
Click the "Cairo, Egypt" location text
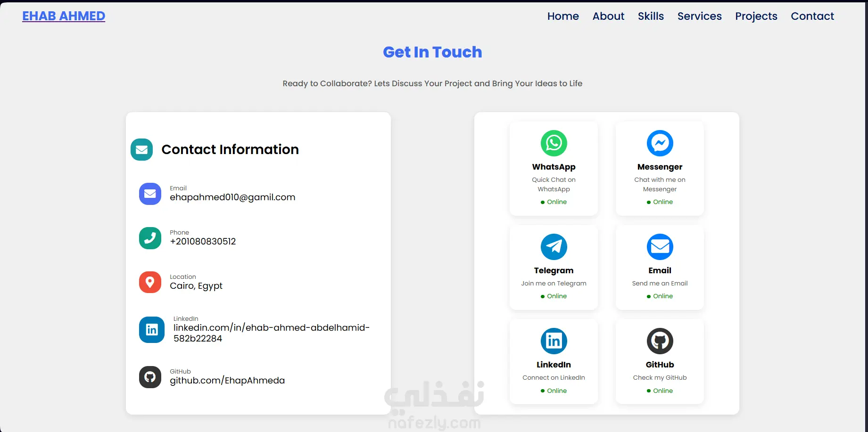coord(196,286)
